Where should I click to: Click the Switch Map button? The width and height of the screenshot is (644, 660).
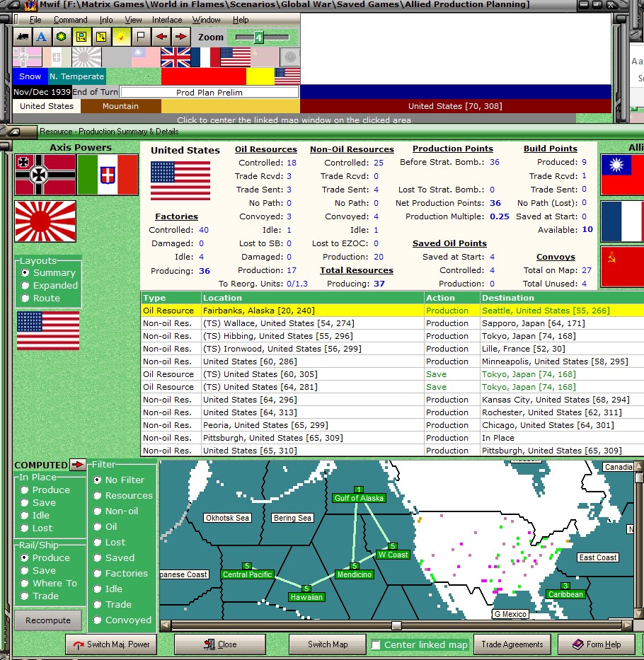tap(328, 644)
